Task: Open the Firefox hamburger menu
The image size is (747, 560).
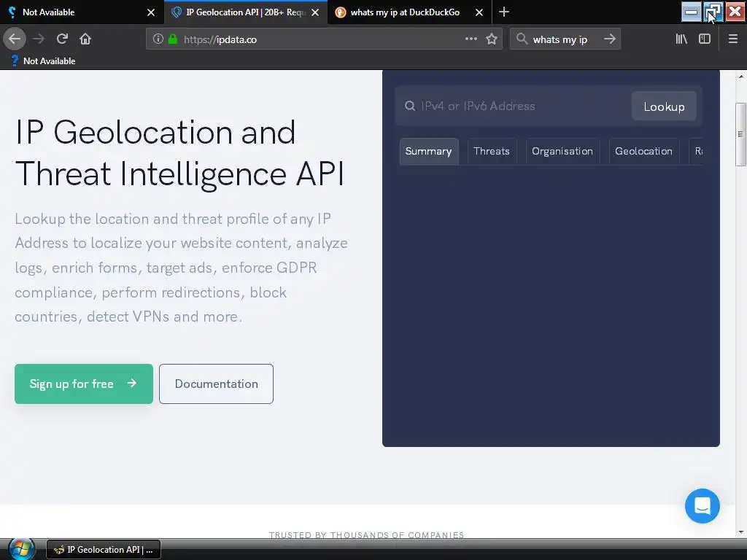Action: coord(733,39)
